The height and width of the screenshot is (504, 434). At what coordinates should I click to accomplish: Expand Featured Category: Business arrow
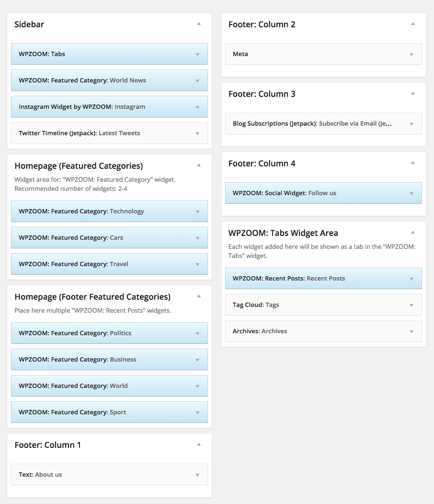197,360
